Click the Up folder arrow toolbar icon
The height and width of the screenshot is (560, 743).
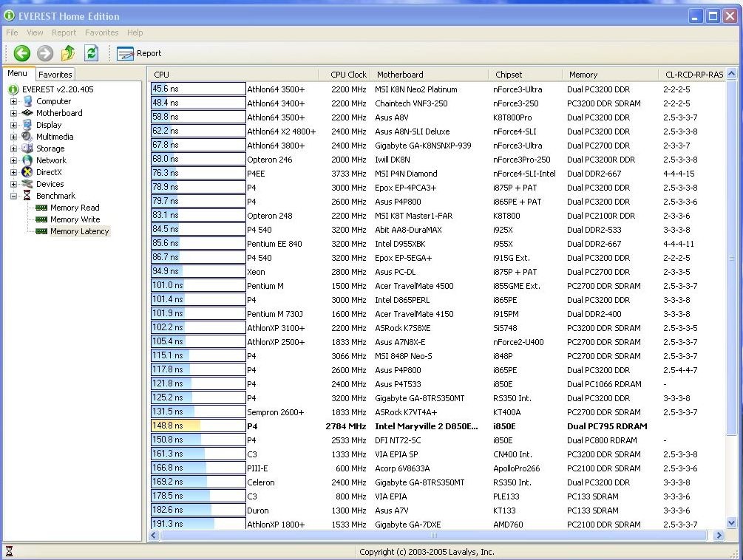click(68, 53)
